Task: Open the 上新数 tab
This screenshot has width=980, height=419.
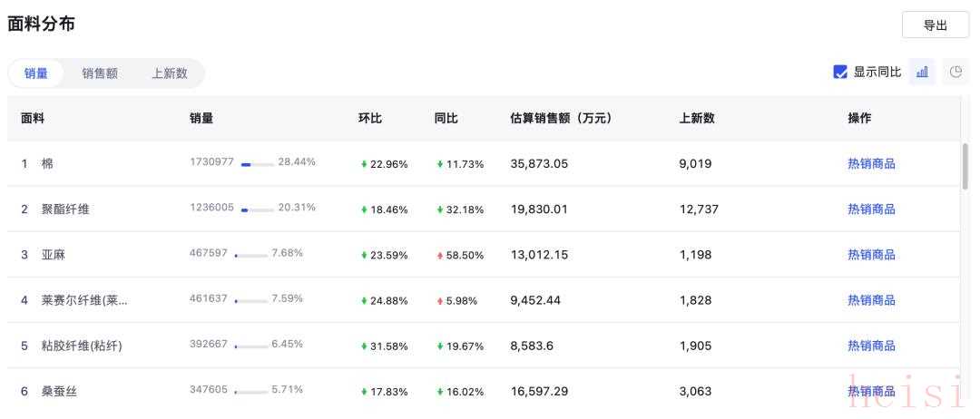Action: coord(170,73)
